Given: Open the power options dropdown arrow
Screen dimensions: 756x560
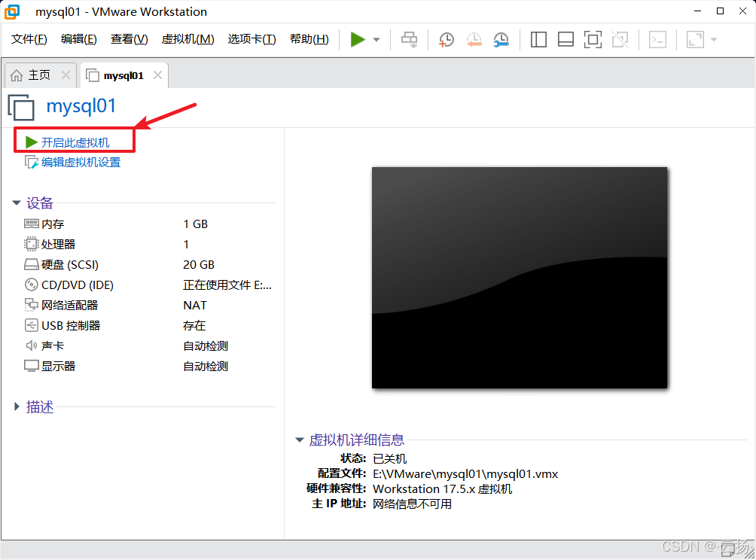Looking at the screenshot, I should 376,40.
